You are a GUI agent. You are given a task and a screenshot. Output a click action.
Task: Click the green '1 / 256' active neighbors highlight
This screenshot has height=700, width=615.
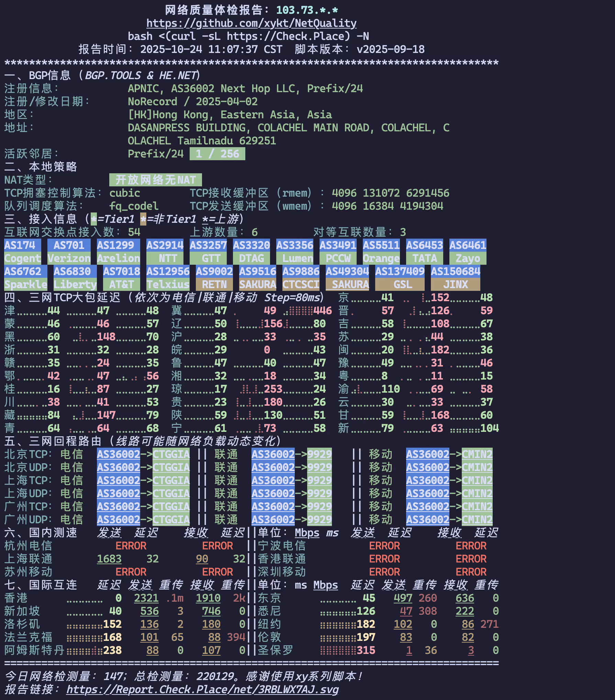point(217,154)
